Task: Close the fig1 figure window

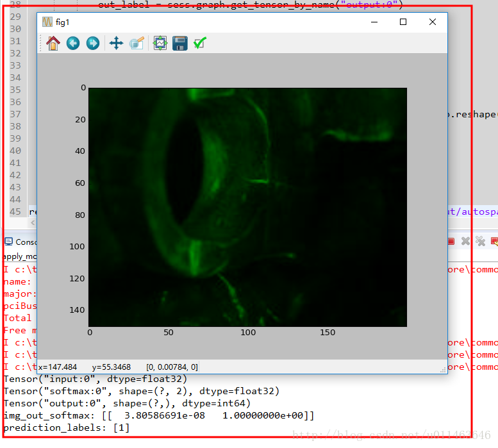Action: (433, 22)
